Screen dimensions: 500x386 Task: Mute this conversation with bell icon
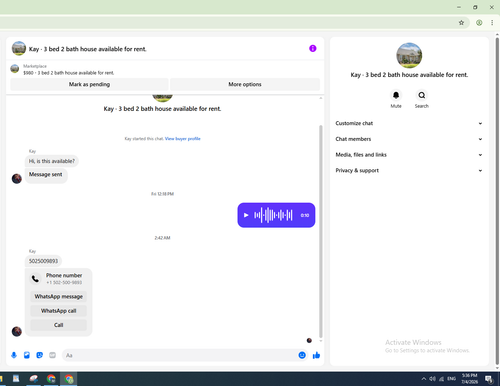[396, 95]
